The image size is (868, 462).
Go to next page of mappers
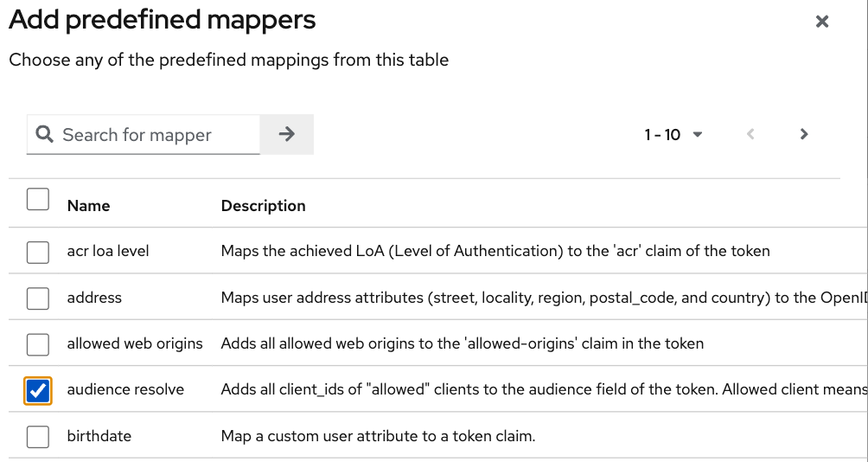click(804, 134)
